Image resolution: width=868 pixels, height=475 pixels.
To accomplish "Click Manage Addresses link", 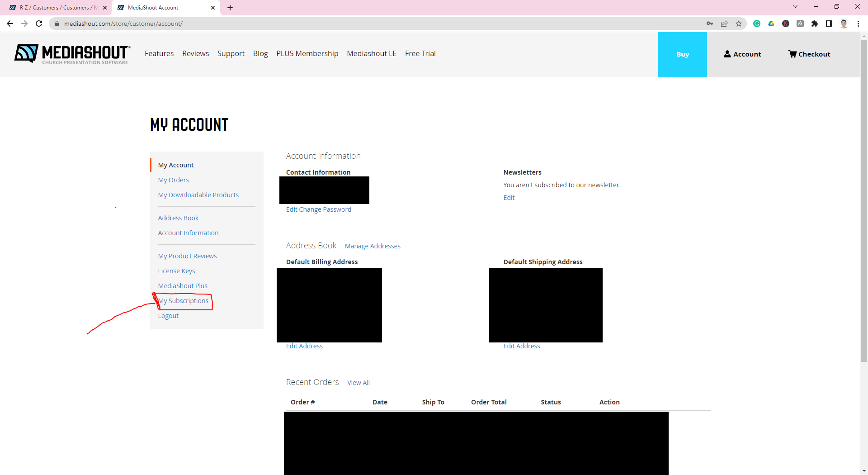I will pyautogui.click(x=373, y=246).
